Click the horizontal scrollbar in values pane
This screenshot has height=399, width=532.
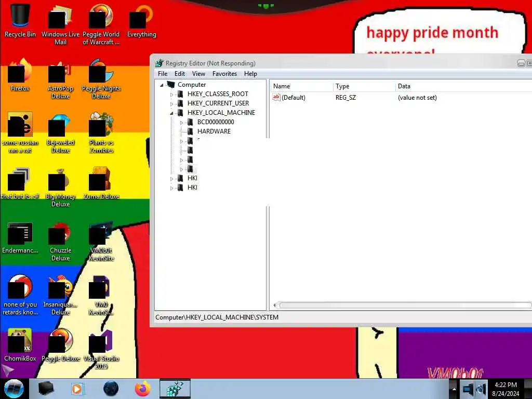[405, 305]
